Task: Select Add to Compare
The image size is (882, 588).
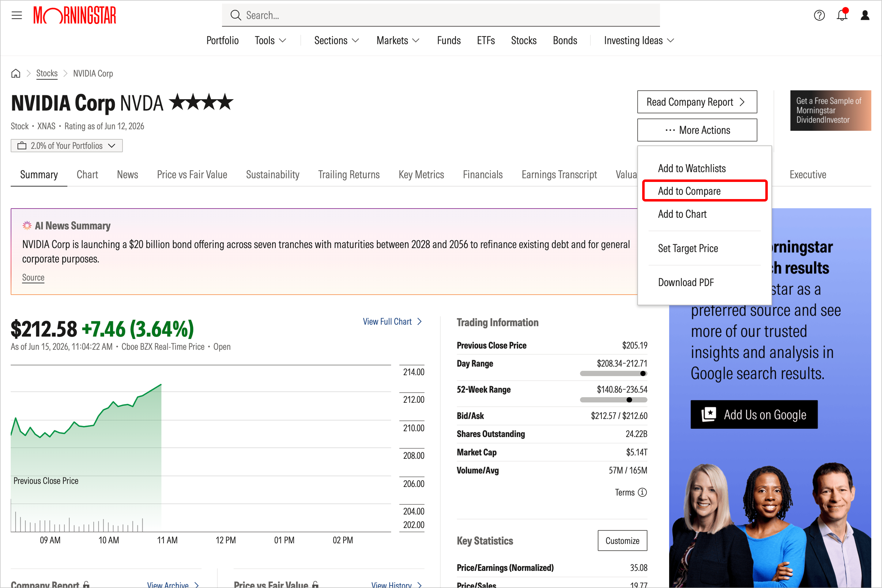Action: pos(705,191)
